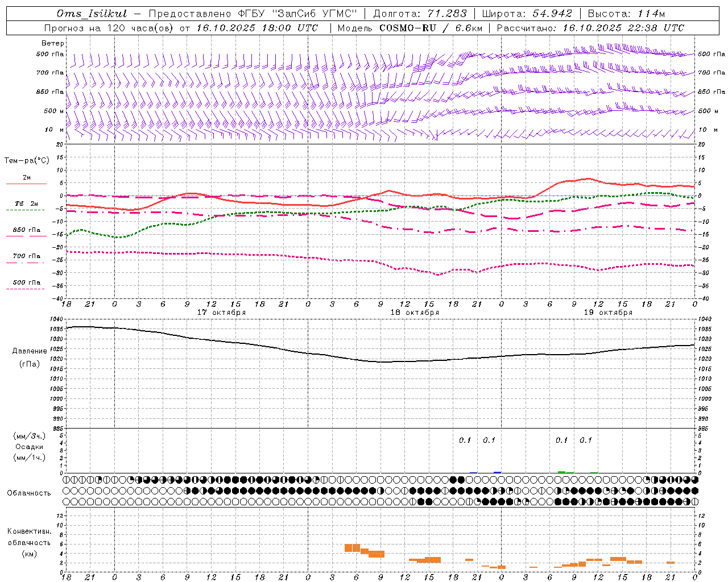
Task: Click the 20 label on right temperature axis
Action: (702, 145)
